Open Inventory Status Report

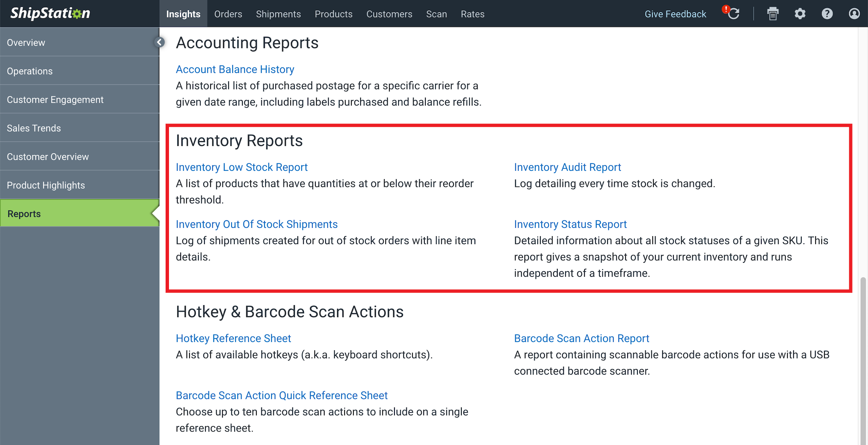pos(570,224)
